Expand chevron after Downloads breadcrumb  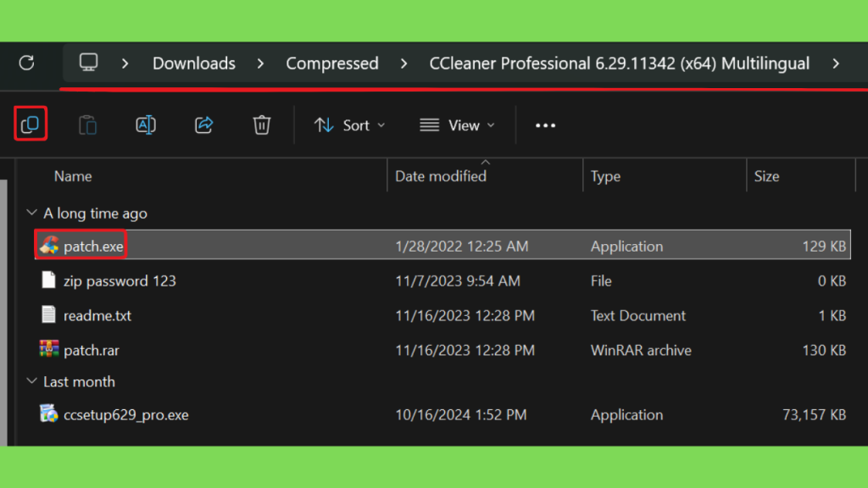tap(261, 64)
